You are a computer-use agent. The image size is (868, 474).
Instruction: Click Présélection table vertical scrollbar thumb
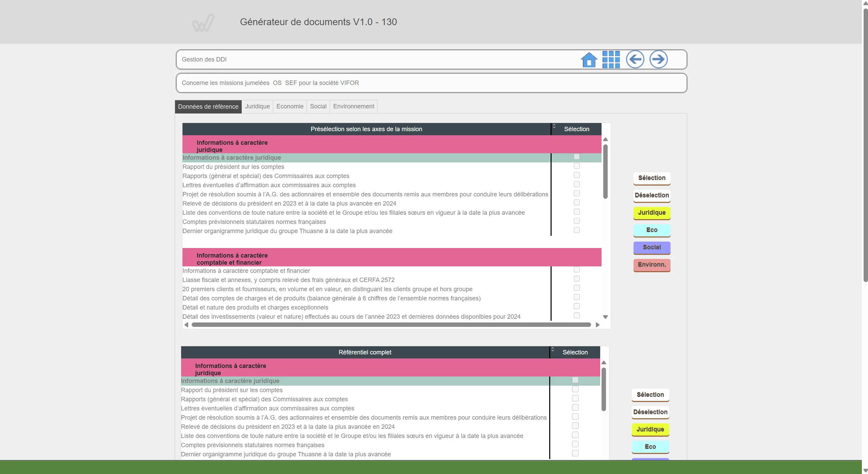[x=605, y=172]
